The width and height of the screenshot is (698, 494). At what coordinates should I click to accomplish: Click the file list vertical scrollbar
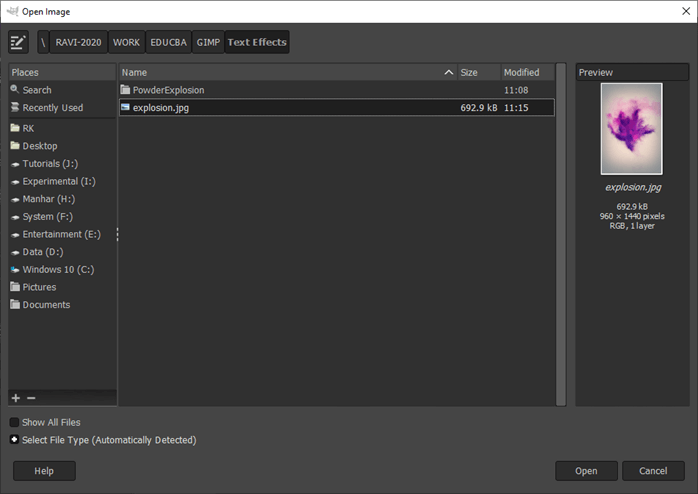tap(561, 235)
